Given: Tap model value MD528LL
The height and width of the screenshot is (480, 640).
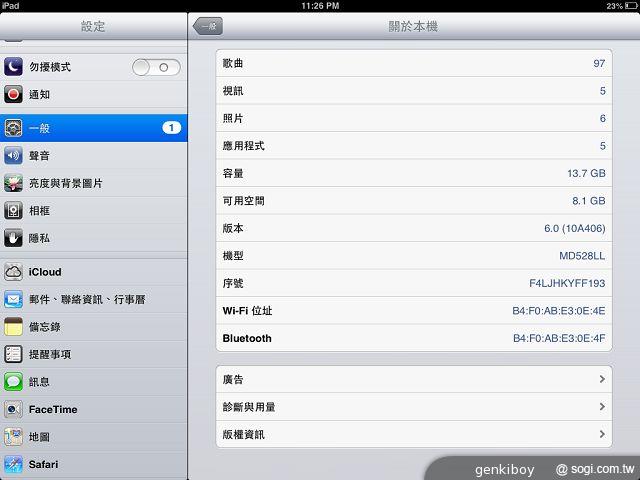Looking at the screenshot, I should [x=582, y=256].
